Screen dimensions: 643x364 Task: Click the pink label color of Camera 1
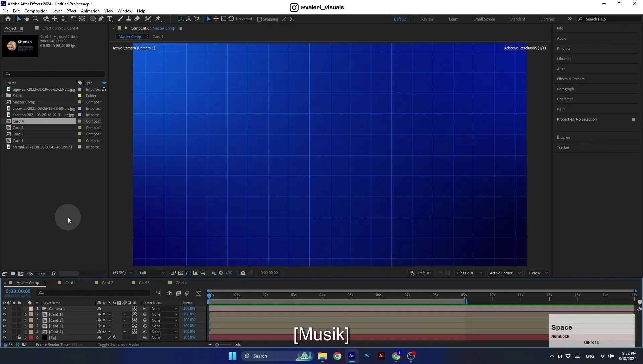pos(31,309)
